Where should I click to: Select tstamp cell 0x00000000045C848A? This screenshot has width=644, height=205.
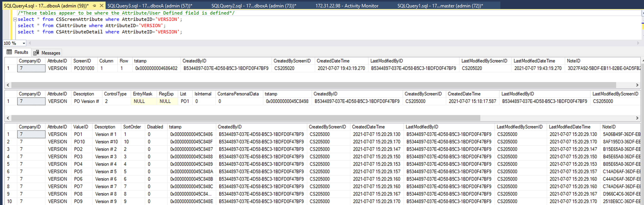point(192,172)
